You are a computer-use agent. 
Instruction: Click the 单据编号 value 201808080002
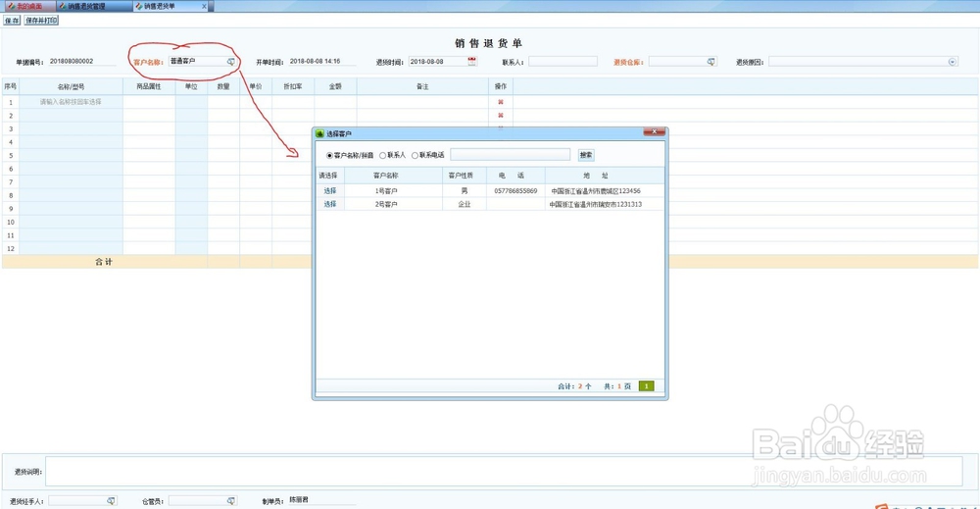click(72, 61)
